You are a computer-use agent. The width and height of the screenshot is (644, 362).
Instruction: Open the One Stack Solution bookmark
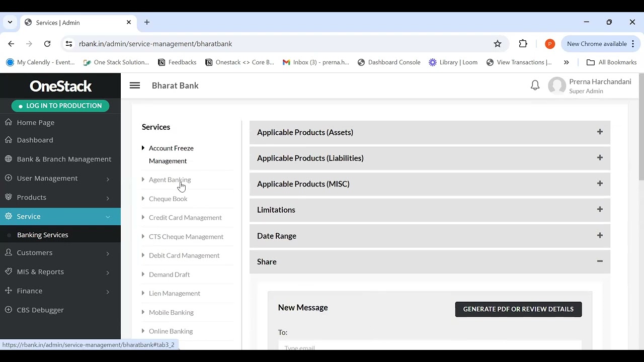pyautogui.click(x=116, y=62)
